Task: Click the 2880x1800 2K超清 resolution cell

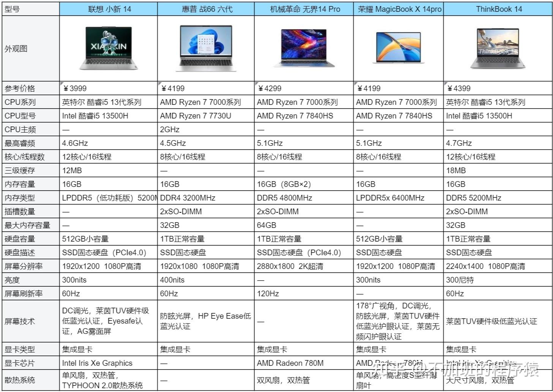Action: point(304,266)
